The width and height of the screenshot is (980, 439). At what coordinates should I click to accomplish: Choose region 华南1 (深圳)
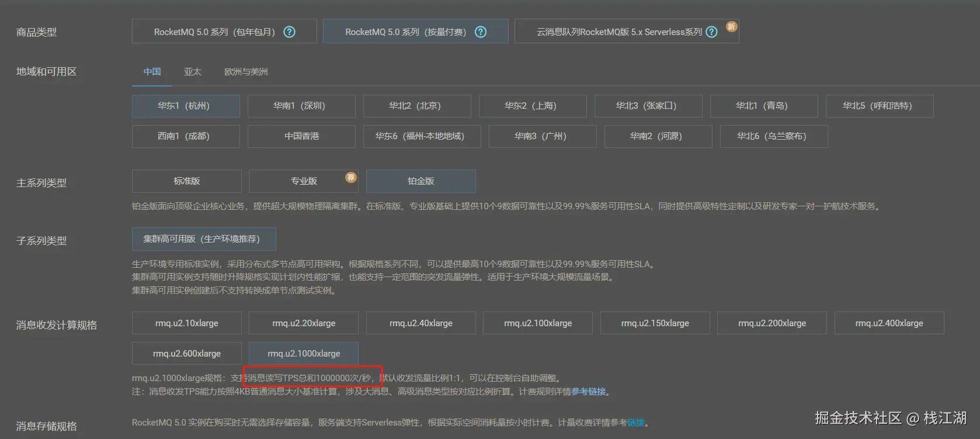click(x=301, y=106)
